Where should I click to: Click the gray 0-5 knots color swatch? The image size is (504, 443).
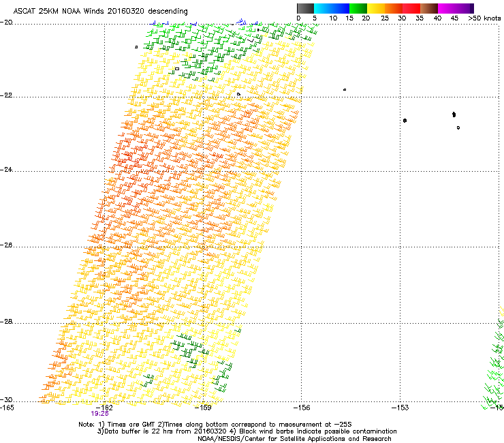click(x=305, y=8)
